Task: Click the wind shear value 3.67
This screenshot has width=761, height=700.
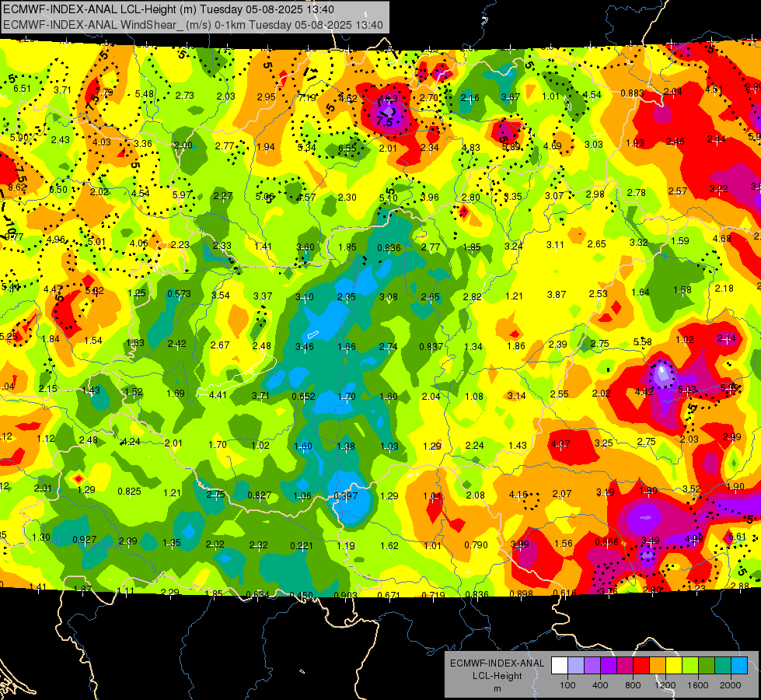Action: [x=511, y=97]
